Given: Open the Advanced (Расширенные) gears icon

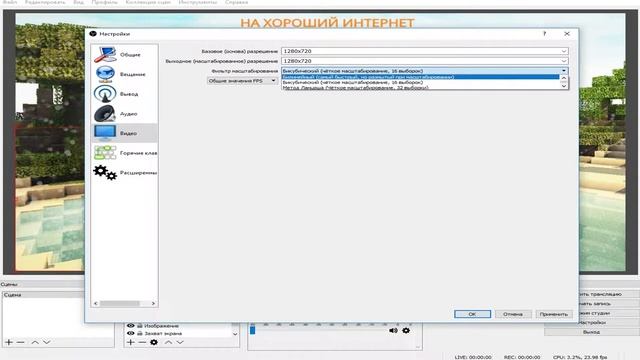Looking at the screenshot, I should click(105, 172).
